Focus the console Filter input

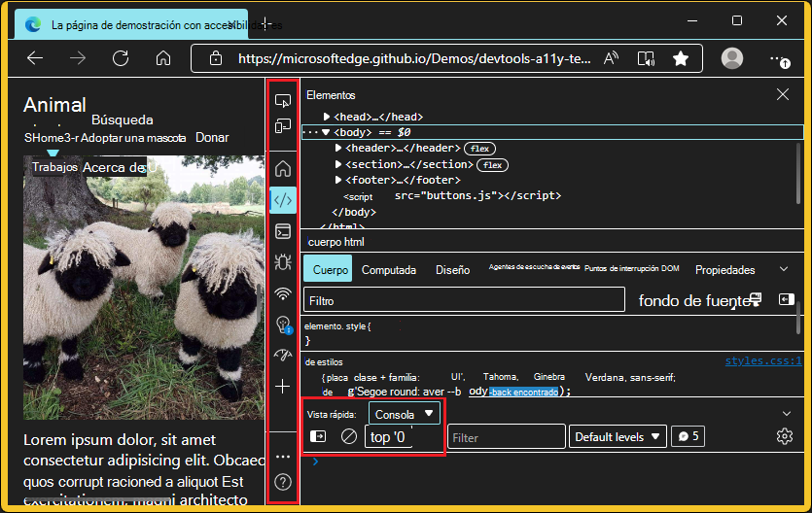[506, 437]
